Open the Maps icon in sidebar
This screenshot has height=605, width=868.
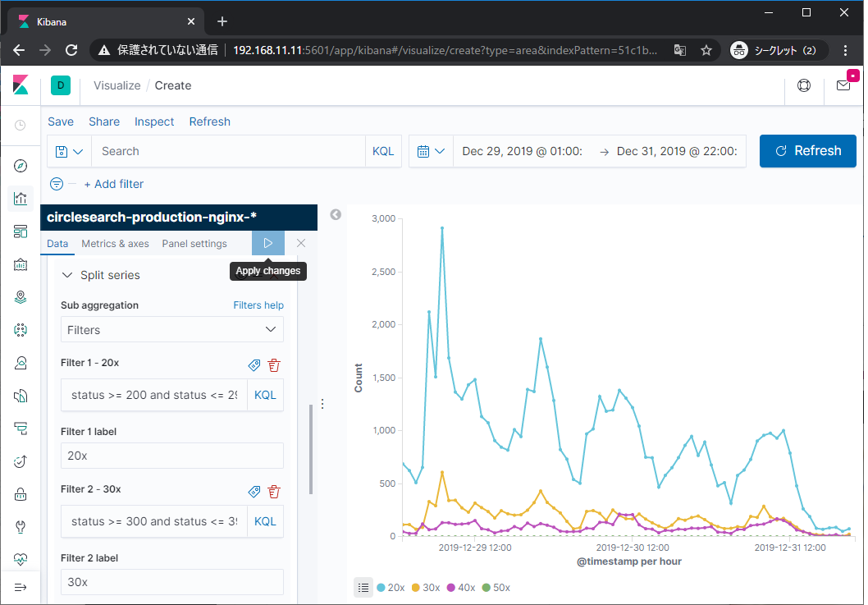21,297
